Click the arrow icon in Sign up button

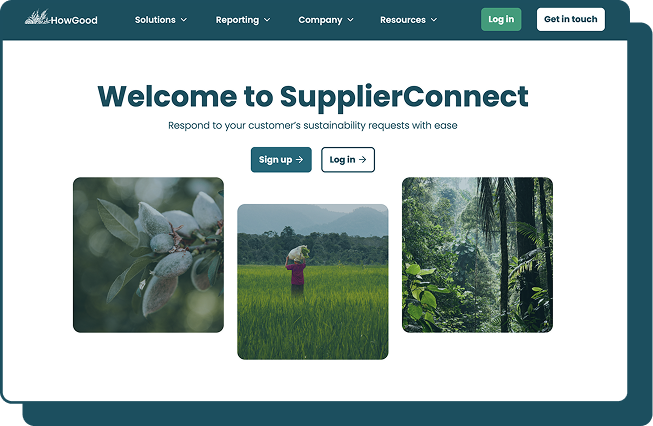[x=299, y=159]
